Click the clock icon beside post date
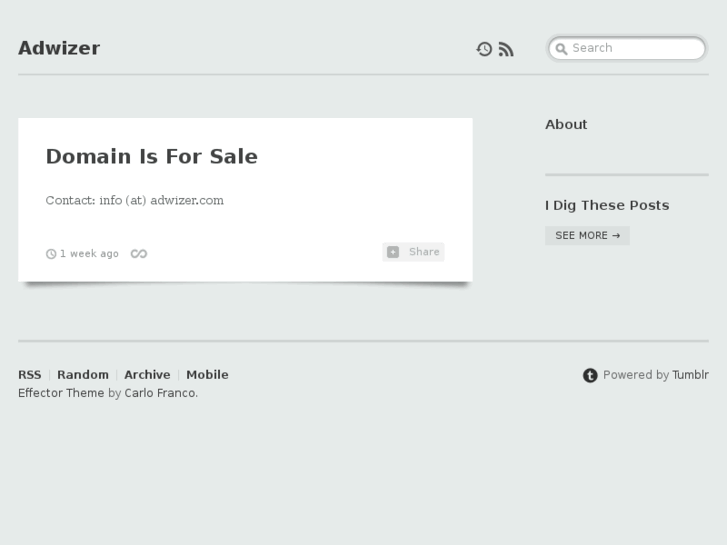 51,254
